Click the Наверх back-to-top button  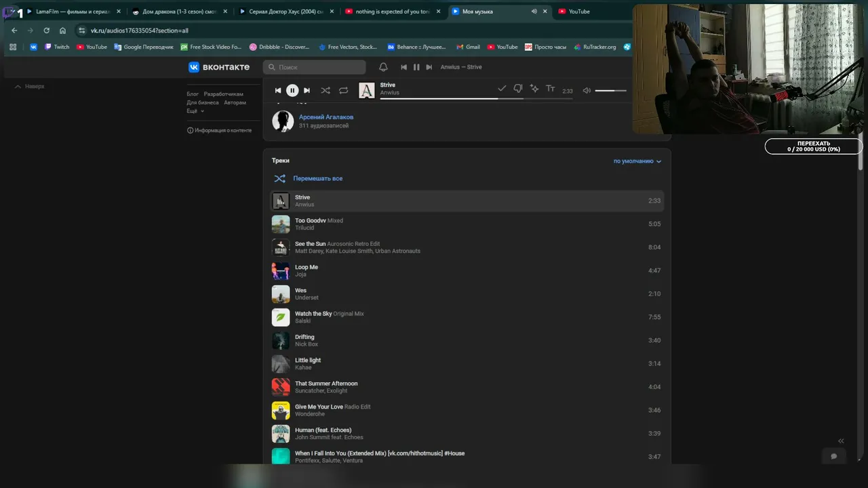point(30,87)
